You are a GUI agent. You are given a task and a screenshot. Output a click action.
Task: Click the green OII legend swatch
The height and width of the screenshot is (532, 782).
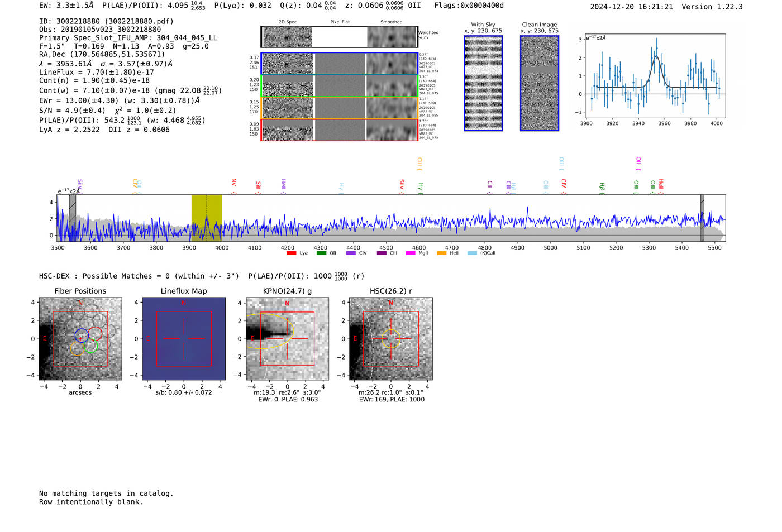(321, 253)
